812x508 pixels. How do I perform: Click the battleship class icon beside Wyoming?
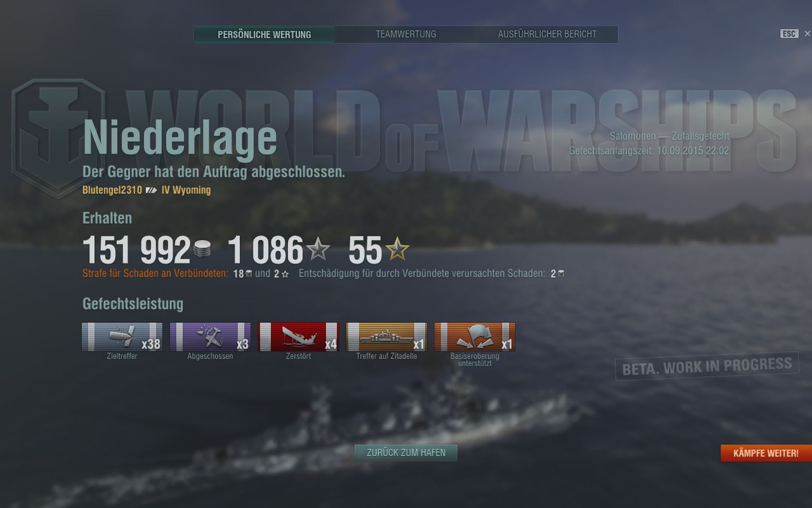point(151,190)
